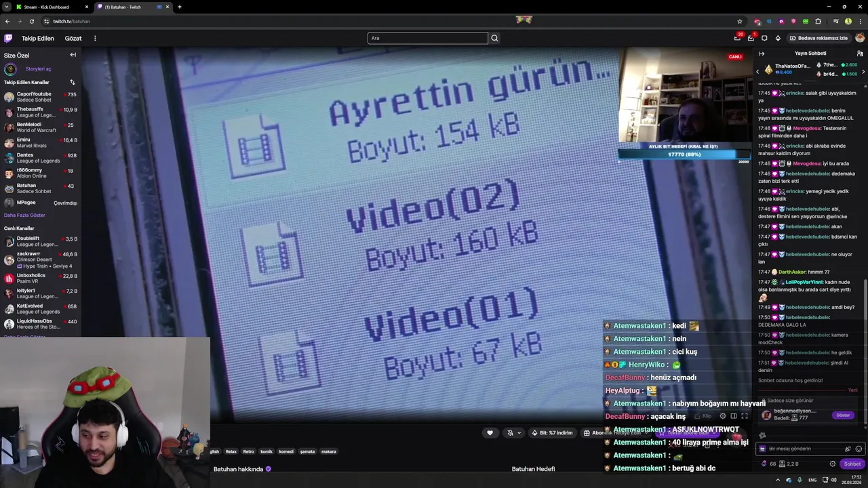The image size is (868, 488).
Task: Open Gözat navigation item
Action: pyautogui.click(x=73, y=38)
